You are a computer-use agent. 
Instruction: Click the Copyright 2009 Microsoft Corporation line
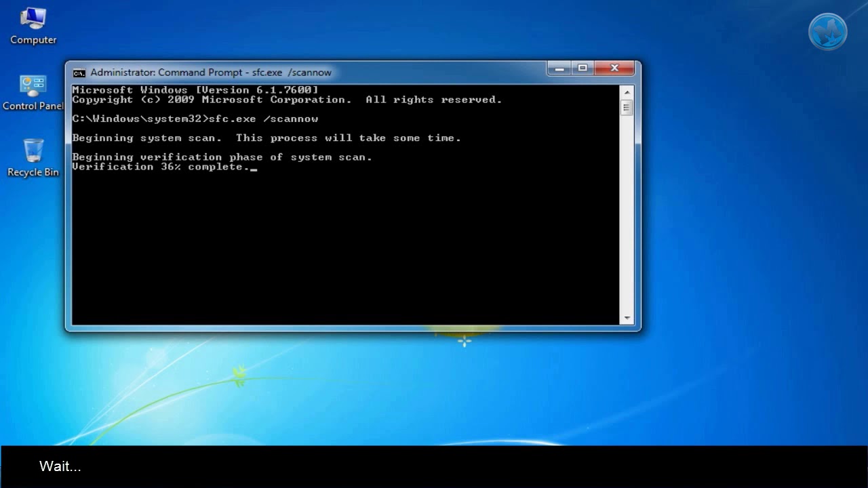click(287, 100)
